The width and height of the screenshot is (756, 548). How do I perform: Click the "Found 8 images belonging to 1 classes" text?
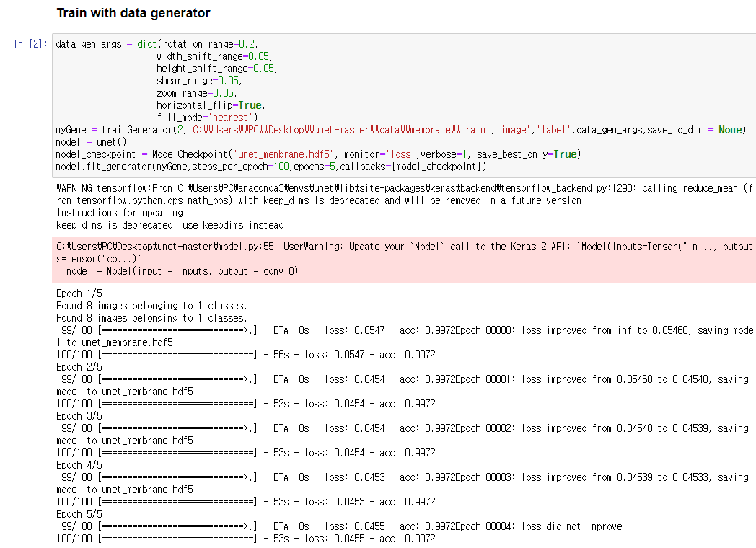coord(159,306)
